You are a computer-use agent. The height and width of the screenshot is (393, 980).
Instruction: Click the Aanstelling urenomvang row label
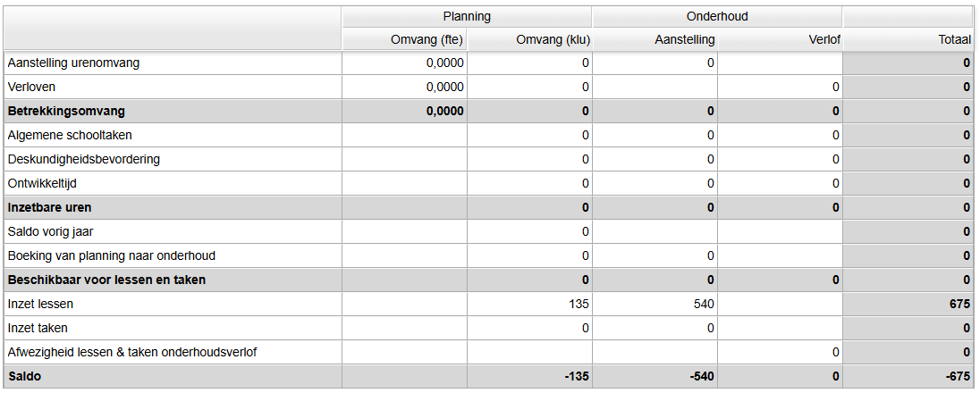tap(73, 63)
